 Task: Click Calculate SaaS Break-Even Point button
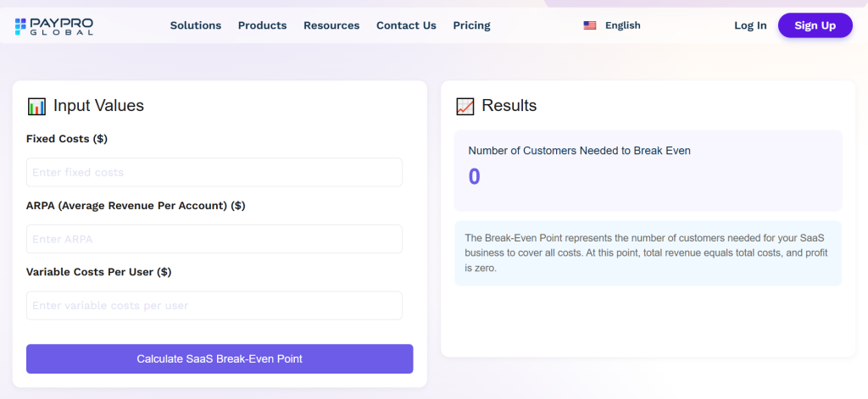[x=220, y=358]
